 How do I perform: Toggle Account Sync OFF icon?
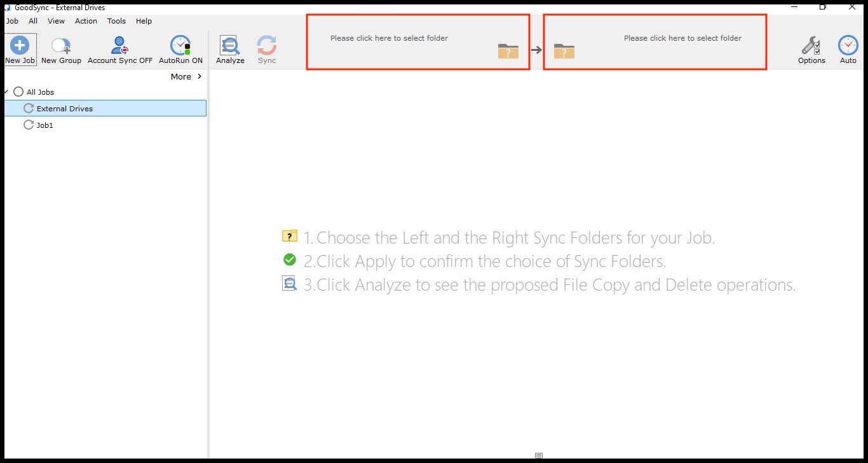pyautogui.click(x=119, y=46)
